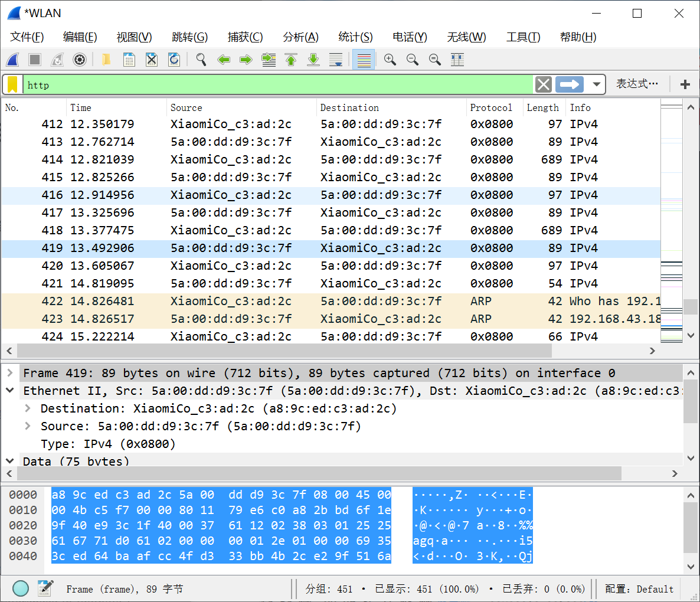Apply the display filter arrow button
This screenshot has width=700, height=602.
pos(569,84)
